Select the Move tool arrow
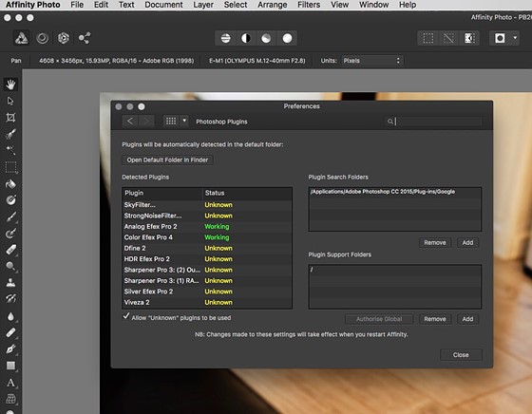532x414 pixels. click(10, 101)
